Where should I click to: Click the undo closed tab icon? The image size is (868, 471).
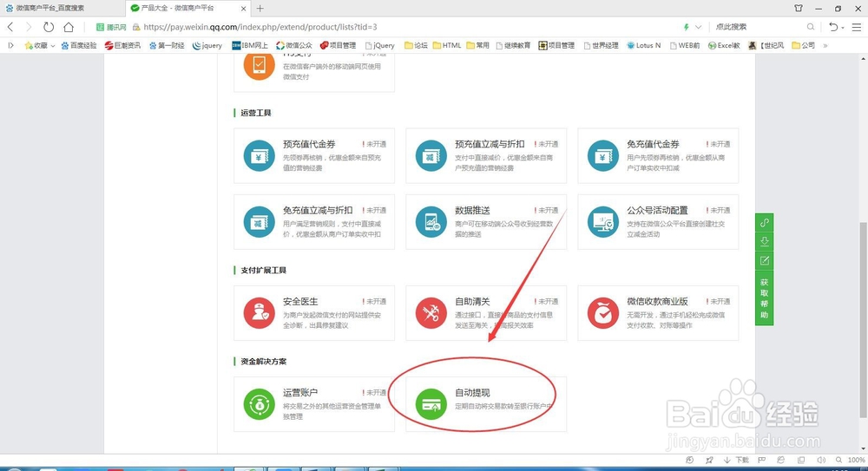click(833, 27)
